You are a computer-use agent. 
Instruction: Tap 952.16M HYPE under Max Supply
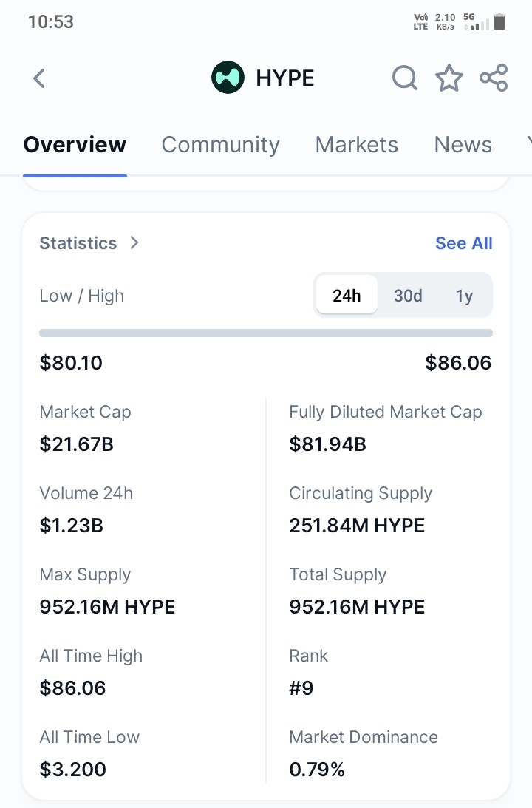[107, 607]
